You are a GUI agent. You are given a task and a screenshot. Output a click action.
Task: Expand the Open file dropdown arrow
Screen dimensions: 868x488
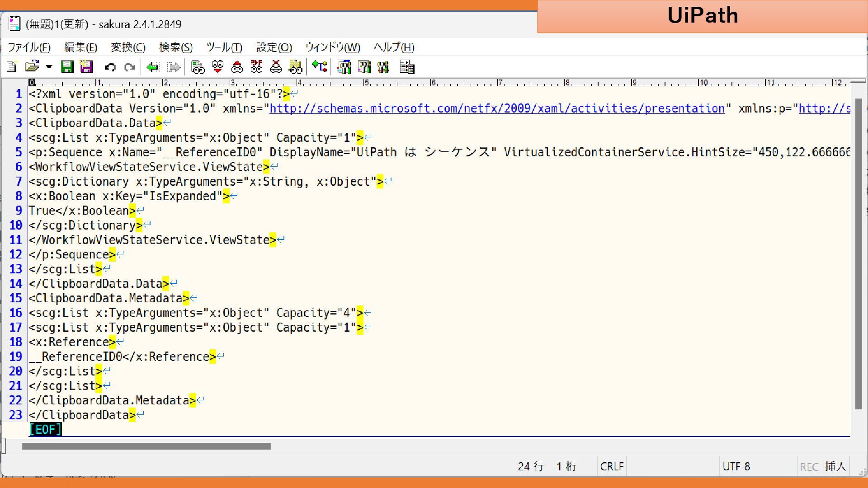click(49, 67)
